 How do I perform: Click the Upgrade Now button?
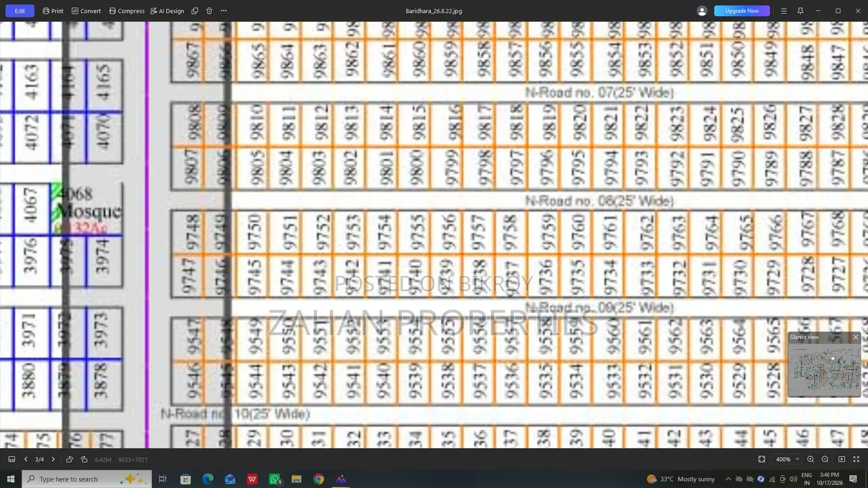[x=742, y=11]
